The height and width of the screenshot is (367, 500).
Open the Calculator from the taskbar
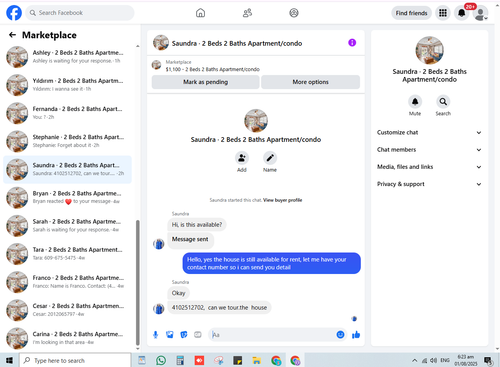tap(180, 360)
